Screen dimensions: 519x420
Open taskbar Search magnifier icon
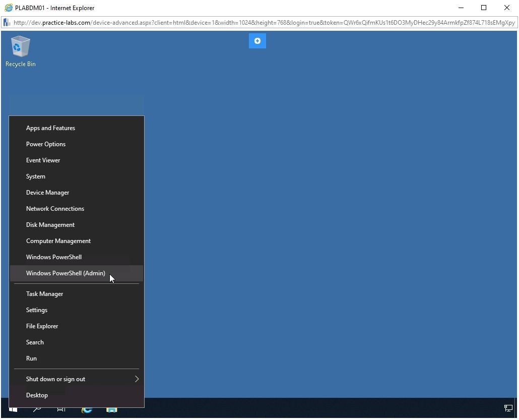[37, 410]
